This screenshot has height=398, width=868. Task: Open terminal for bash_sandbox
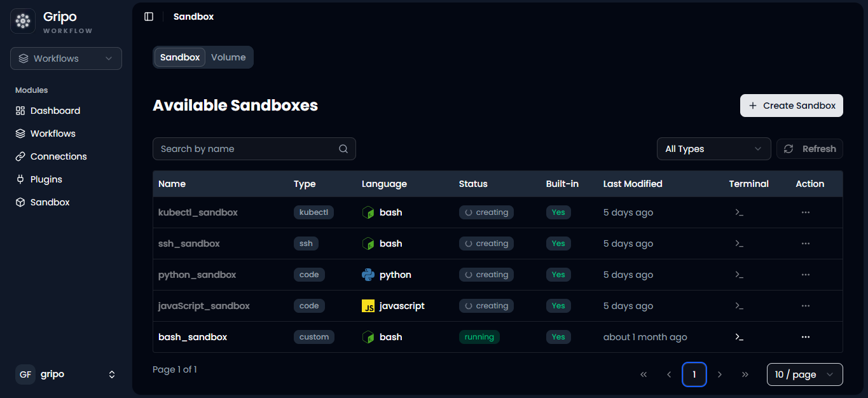point(739,337)
